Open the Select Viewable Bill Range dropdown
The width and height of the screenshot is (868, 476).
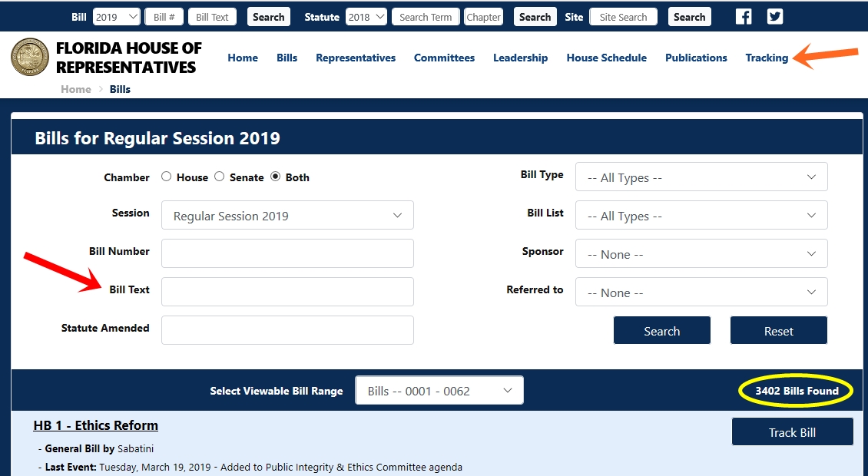point(439,390)
